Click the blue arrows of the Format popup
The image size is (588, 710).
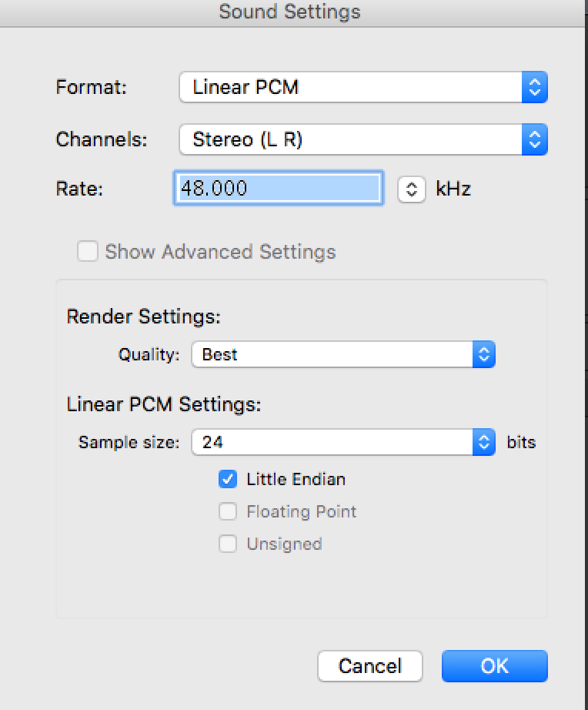(x=534, y=87)
